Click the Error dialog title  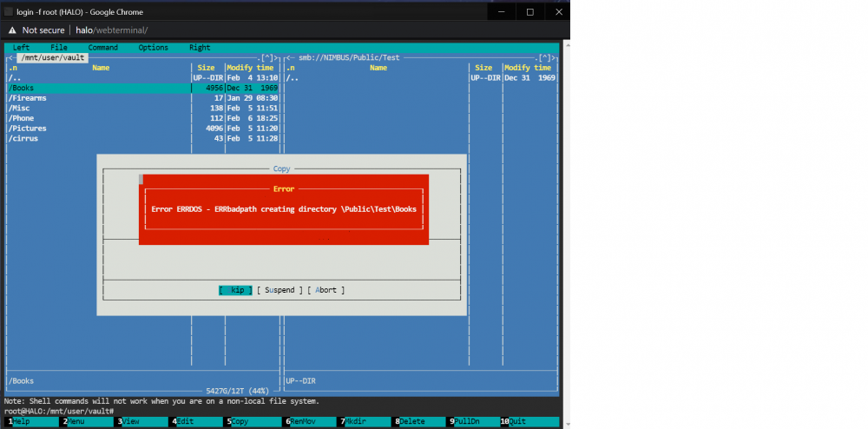tap(284, 188)
